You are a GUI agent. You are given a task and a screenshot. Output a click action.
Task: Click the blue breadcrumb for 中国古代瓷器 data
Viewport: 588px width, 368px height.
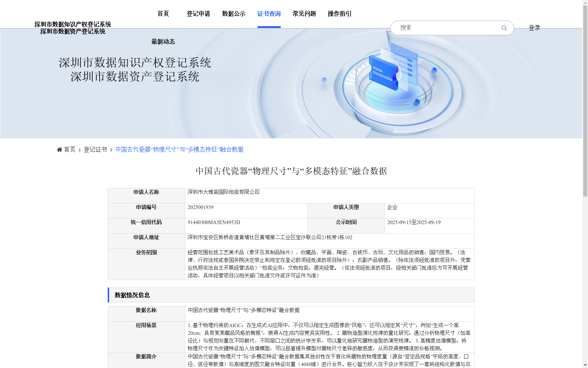click(x=179, y=149)
